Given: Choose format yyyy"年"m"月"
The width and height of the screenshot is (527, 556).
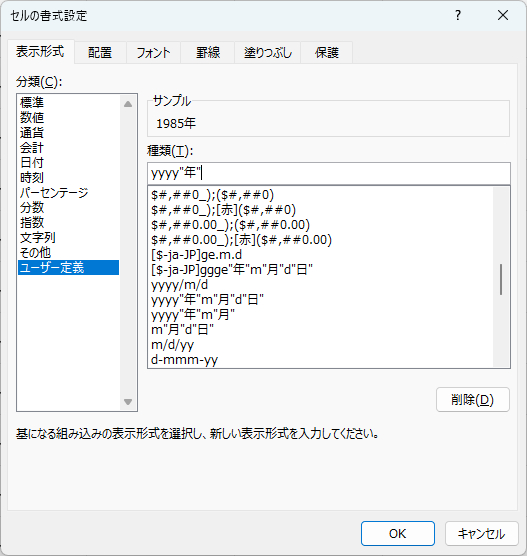Looking at the screenshot, I should click(321, 315).
